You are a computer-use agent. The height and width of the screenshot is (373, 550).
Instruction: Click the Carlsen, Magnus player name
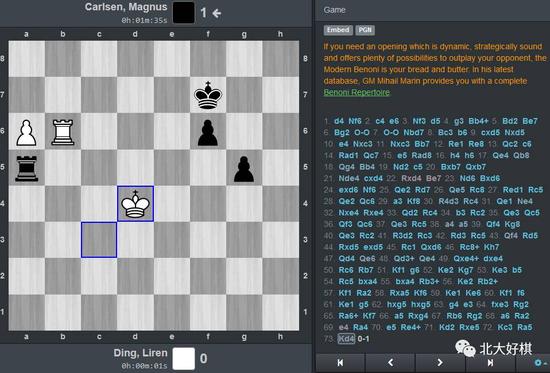coord(126,7)
